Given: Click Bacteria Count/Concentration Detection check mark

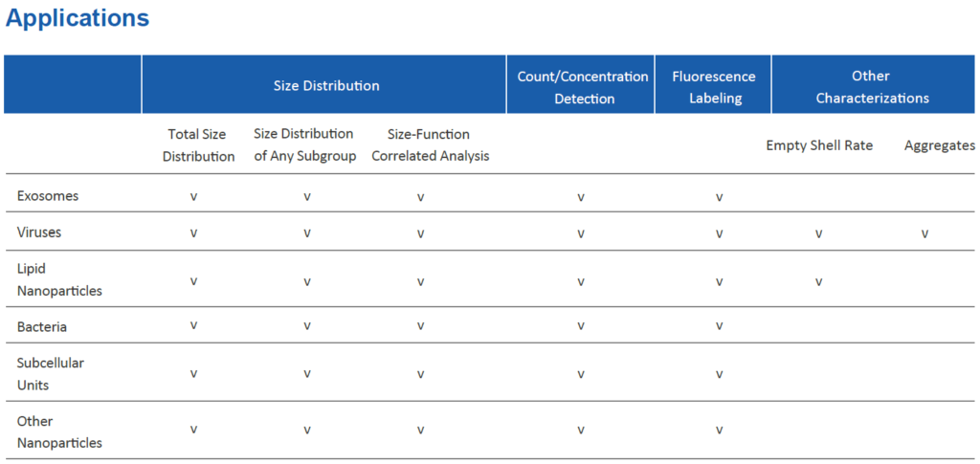Looking at the screenshot, I should pyautogui.click(x=581, y=326).
